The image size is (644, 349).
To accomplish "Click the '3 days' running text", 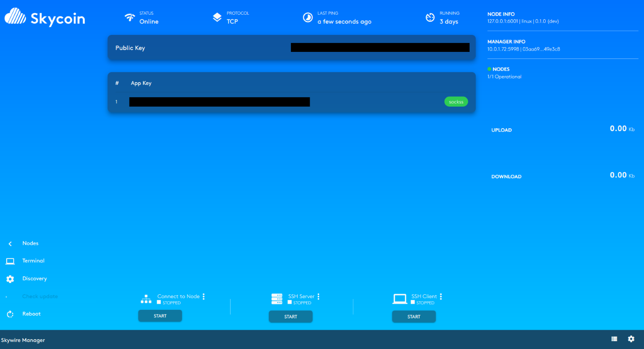I will [449, 22].
